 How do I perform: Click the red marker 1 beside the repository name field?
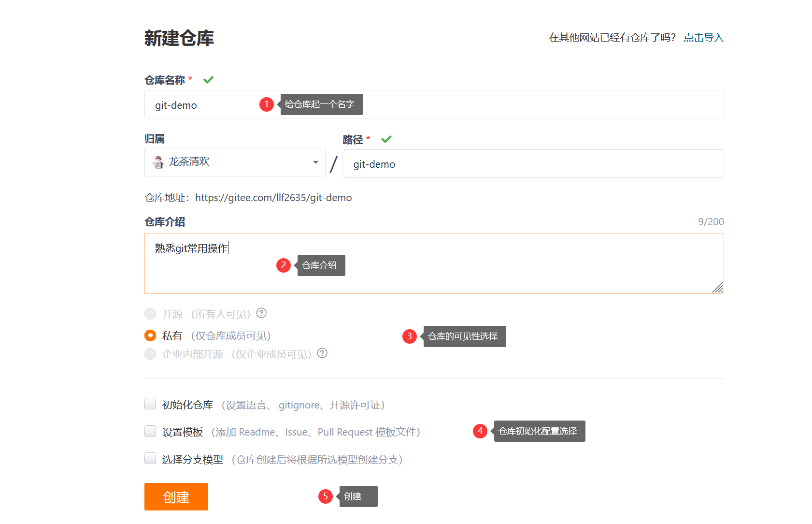tap(267, 104)
